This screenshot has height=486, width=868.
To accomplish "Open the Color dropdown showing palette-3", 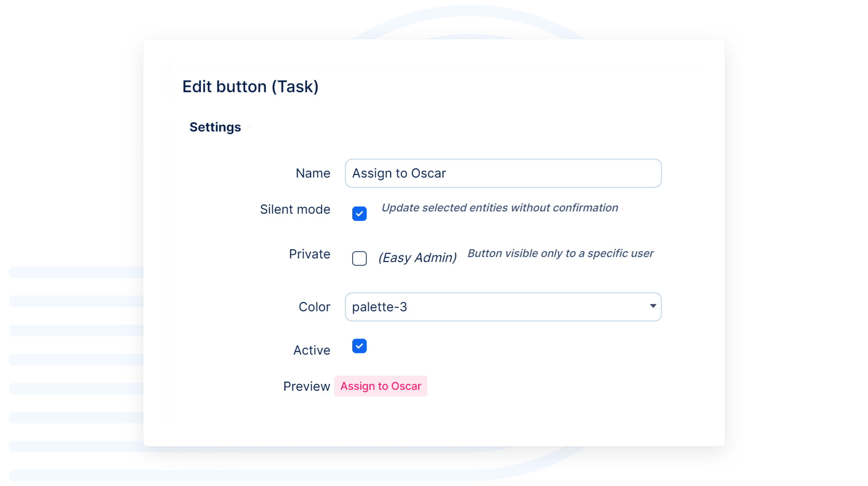I will point(503,307).
